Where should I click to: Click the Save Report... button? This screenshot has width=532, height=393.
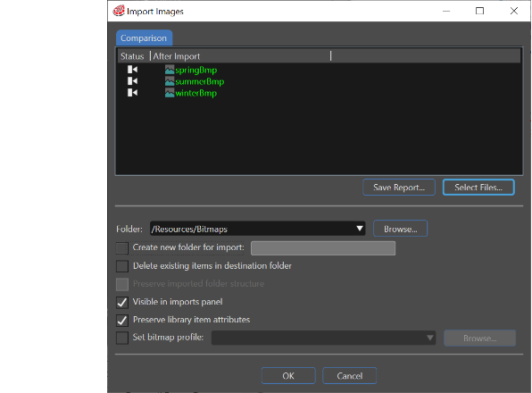coord(399,188)
